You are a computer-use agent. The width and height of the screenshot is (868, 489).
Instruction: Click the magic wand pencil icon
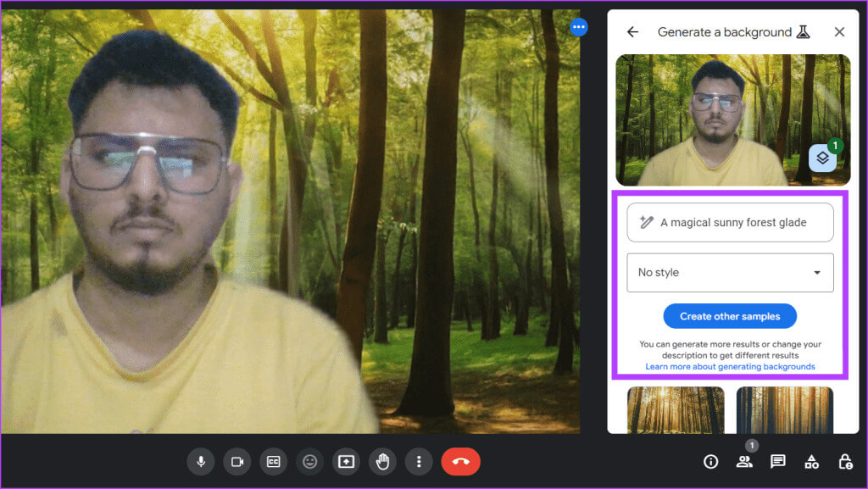(646, 222)
